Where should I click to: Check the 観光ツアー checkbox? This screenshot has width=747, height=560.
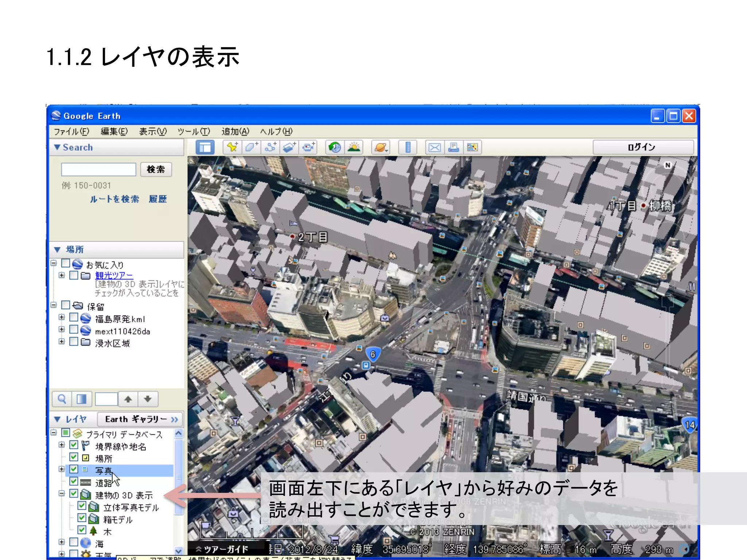pyautogui.click(x=74, y=275)
